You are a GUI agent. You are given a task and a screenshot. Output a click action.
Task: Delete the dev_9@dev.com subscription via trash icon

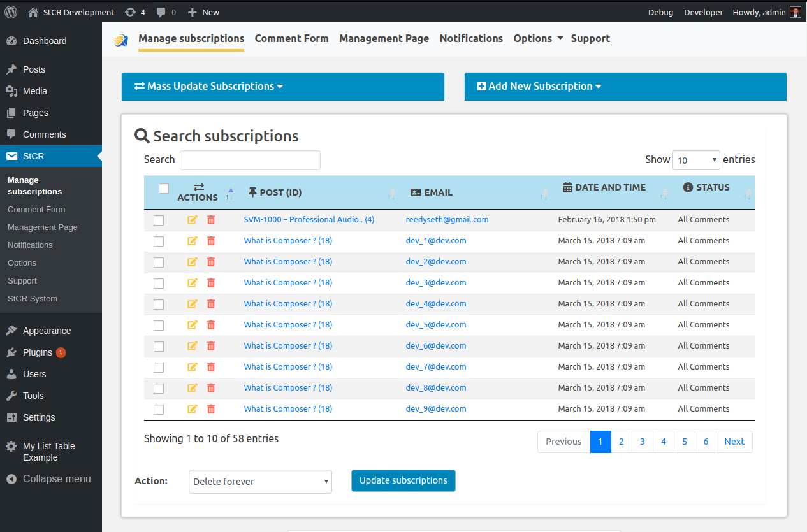[x=211, y=409]
